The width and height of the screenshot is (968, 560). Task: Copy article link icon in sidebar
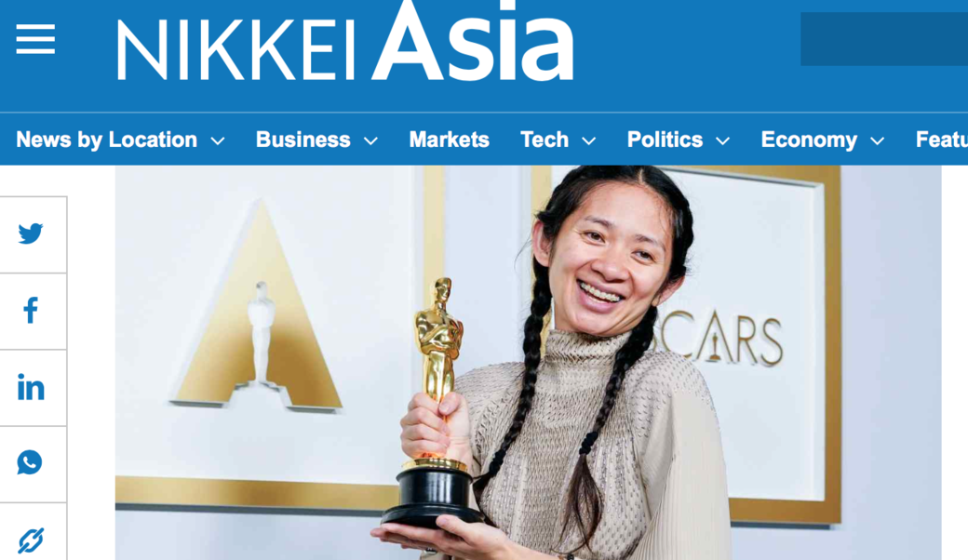tap(30, 540)
